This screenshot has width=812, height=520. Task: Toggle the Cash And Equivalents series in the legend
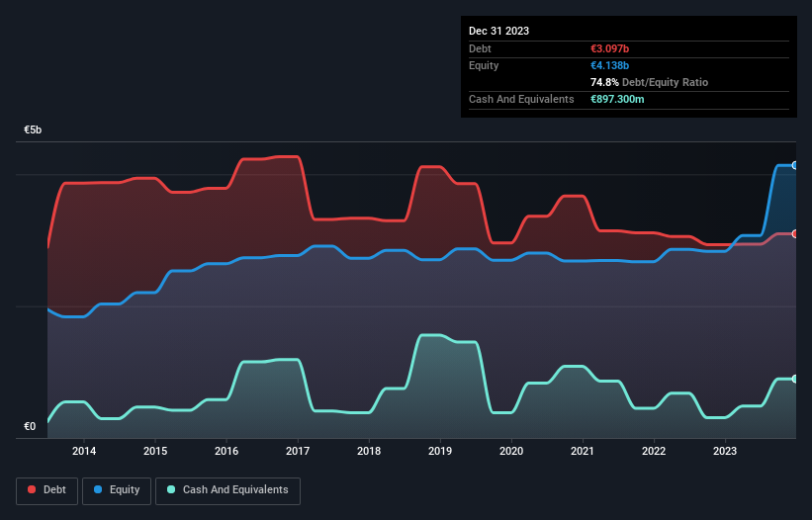[x=227, y=490]
